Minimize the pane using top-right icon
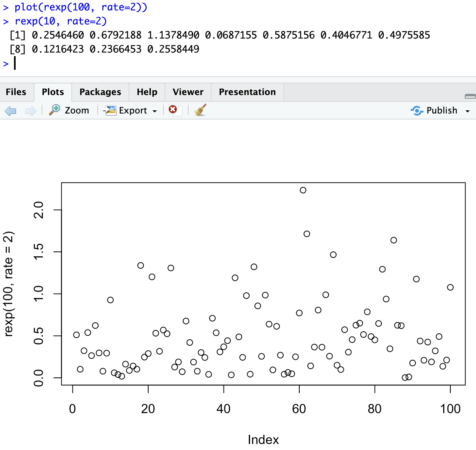 (x=470, y=96)
